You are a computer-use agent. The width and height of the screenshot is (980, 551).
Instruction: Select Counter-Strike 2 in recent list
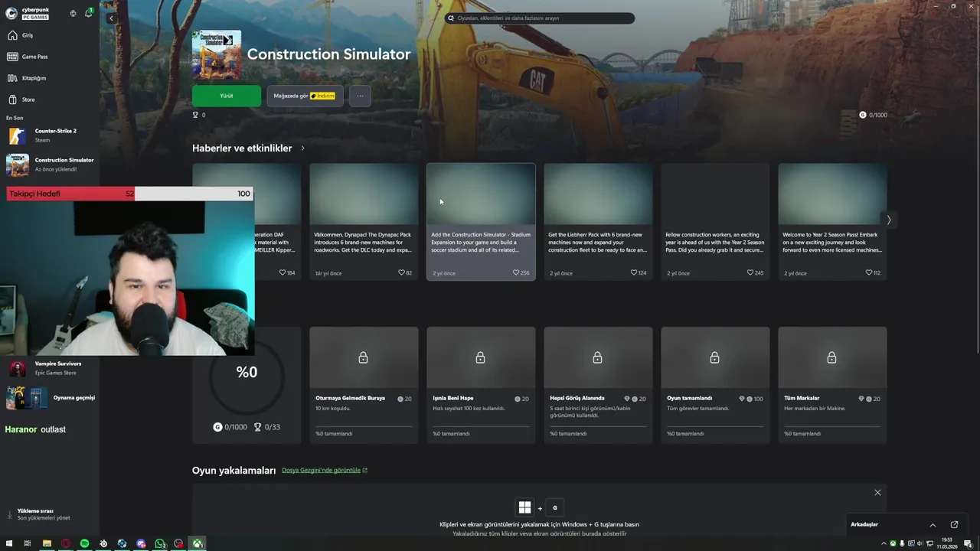[x=49, y=135]
